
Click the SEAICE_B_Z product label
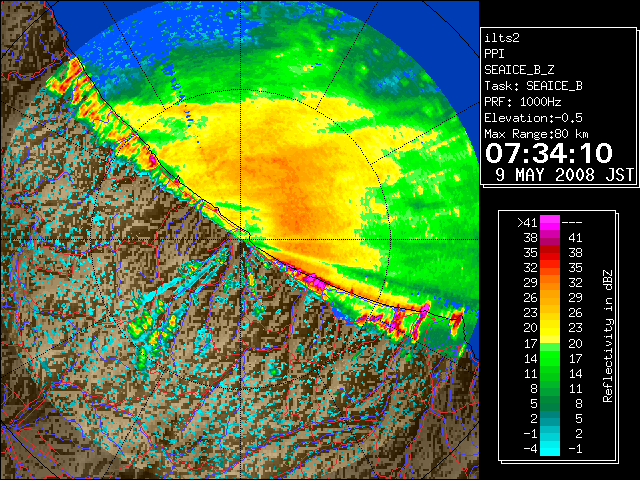(x=519, y=70)
